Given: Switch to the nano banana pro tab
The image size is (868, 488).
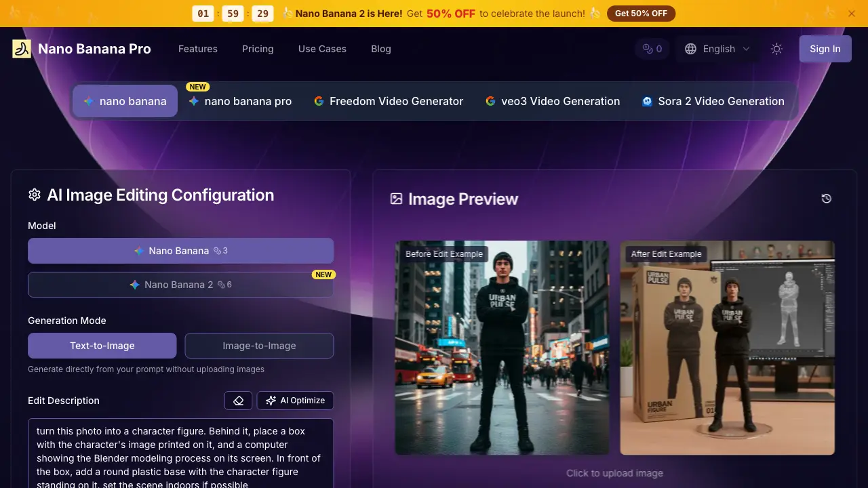Looking at the screenshot, I should point(240,101).
